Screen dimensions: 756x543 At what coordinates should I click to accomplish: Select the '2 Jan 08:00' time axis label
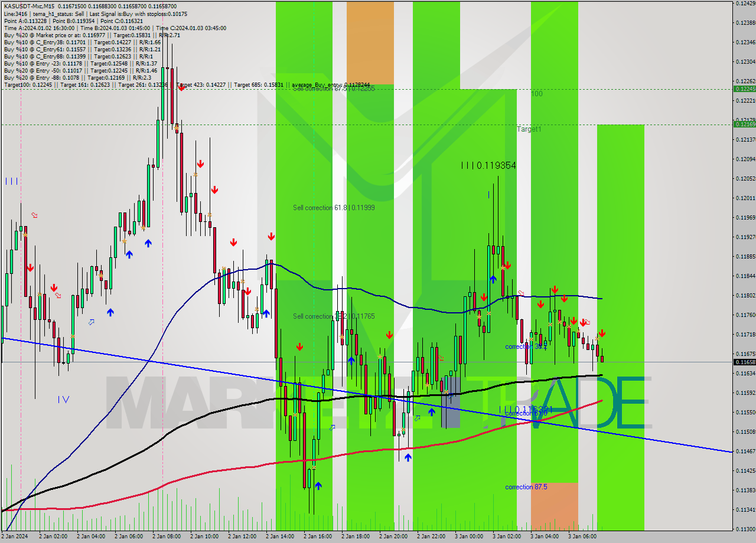[167, 537]
